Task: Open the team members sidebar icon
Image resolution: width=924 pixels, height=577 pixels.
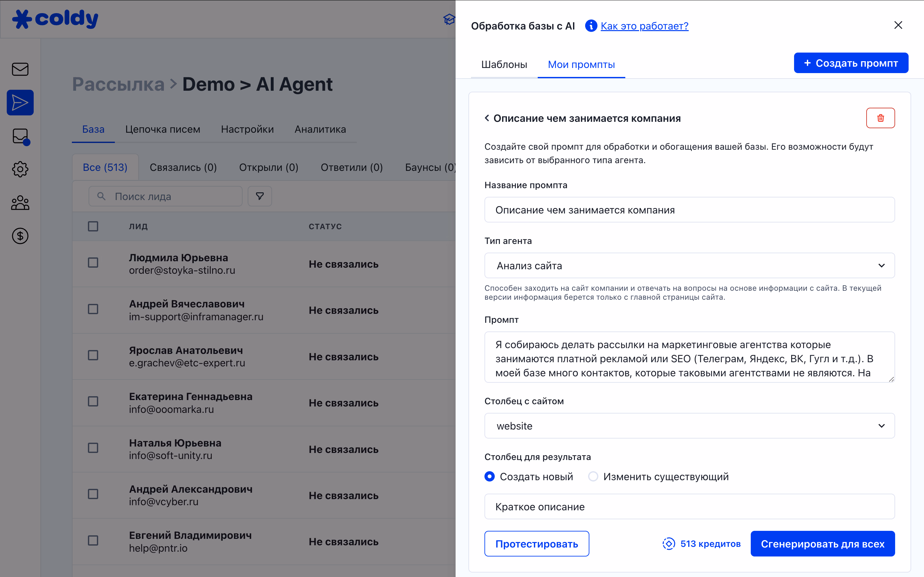Action: coord(20,203)
